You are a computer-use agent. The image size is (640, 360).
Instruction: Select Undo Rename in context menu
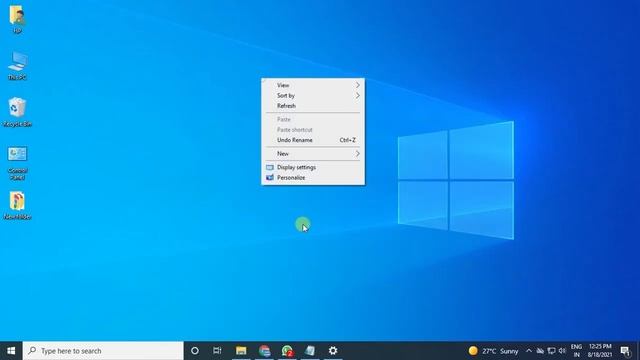313,140
